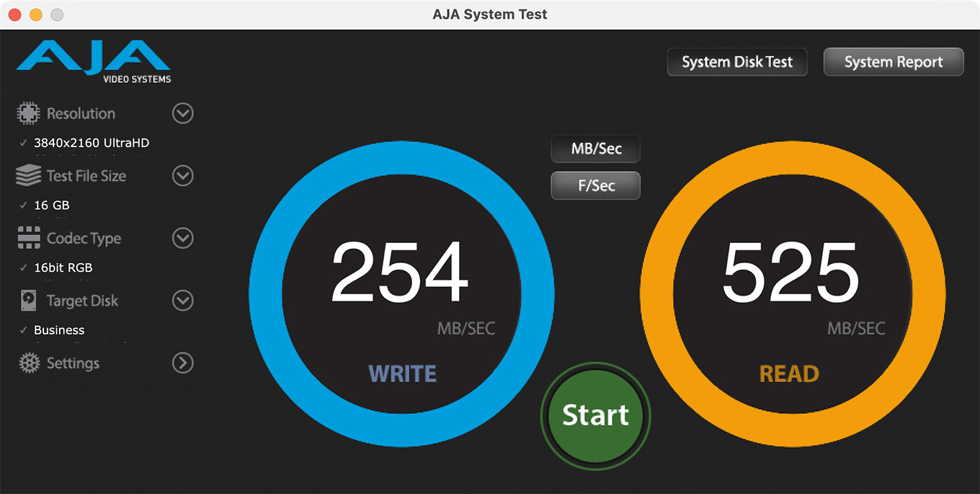Expand the Codec Type chevron
Image resolution: width=980 pixels, height=494 pixels.
point(183,238)
